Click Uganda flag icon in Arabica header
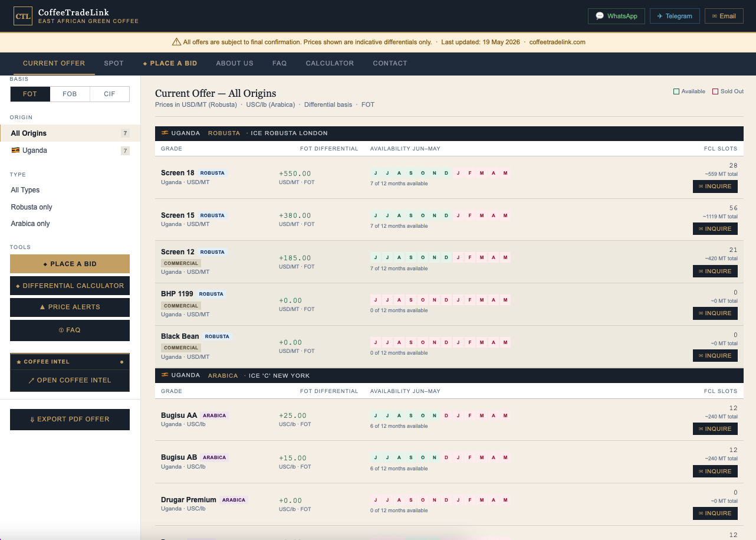The width and height of the screenshot is (756, 540). 165,375
